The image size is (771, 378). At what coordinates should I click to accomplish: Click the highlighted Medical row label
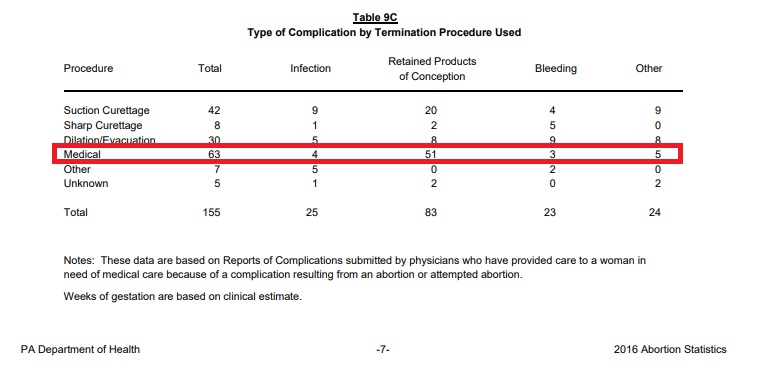pyautogui.click(x=82, y=154)
